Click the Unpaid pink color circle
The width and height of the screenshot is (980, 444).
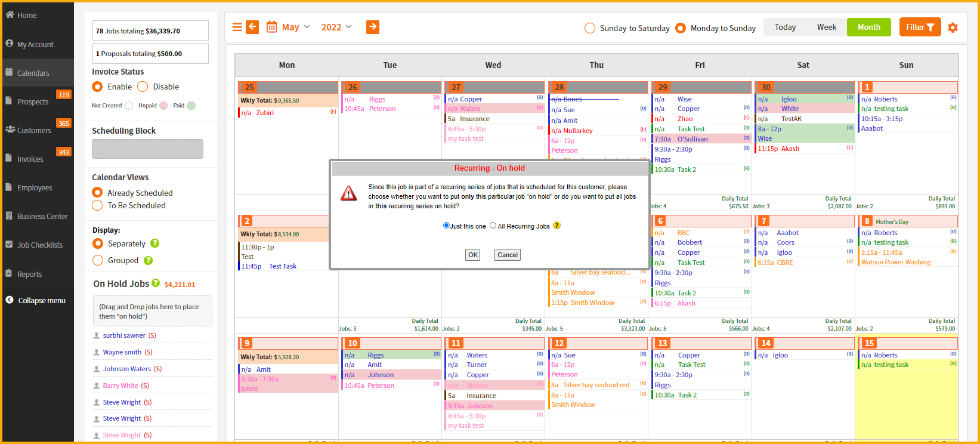coord(163,106)
